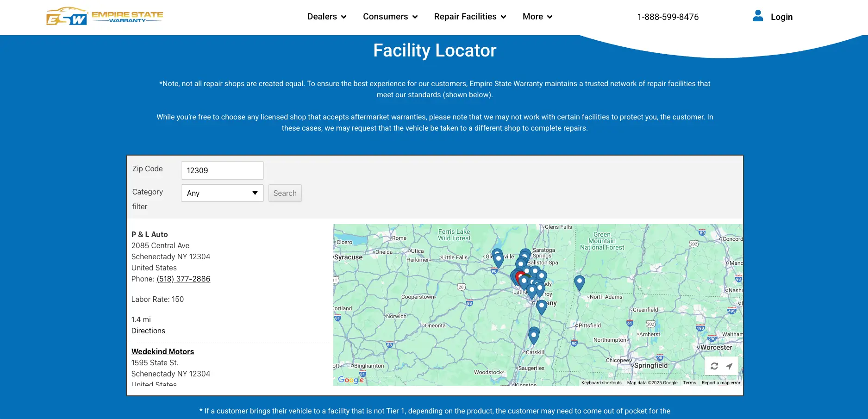Click the red highlighted map pin

(520, 276)
